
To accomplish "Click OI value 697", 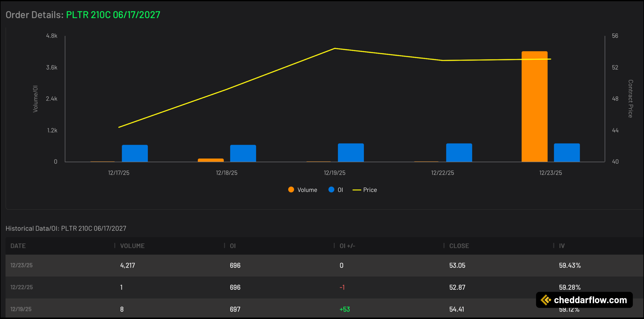I will pos(235,309).
